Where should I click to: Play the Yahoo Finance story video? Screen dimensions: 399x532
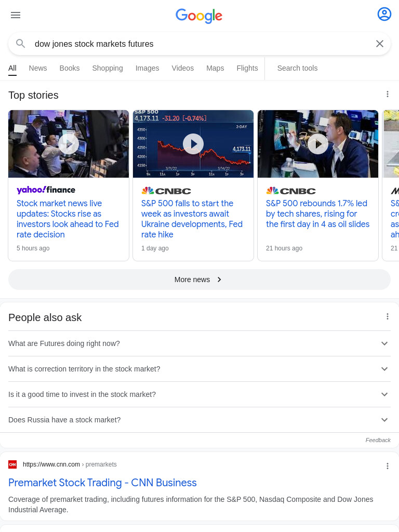pyautogui.click(x=69, y=144)
